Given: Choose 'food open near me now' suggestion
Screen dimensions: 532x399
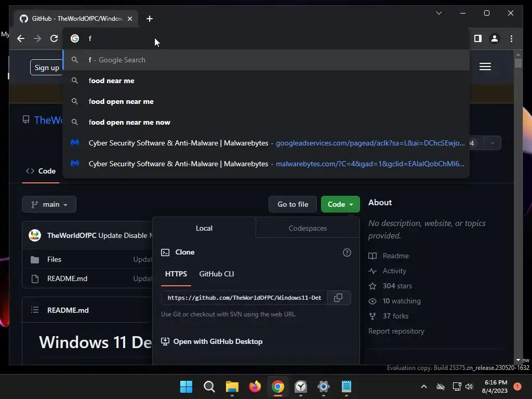Looking at the screenshot, I should [267, 122].
